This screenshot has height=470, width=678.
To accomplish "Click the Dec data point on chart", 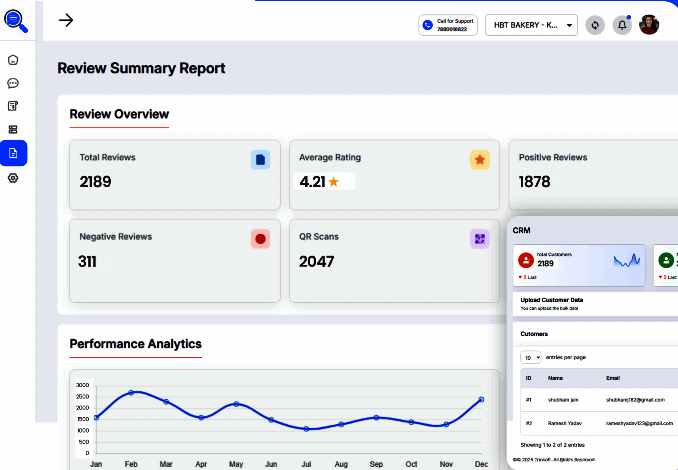I will tap(481, 399).
